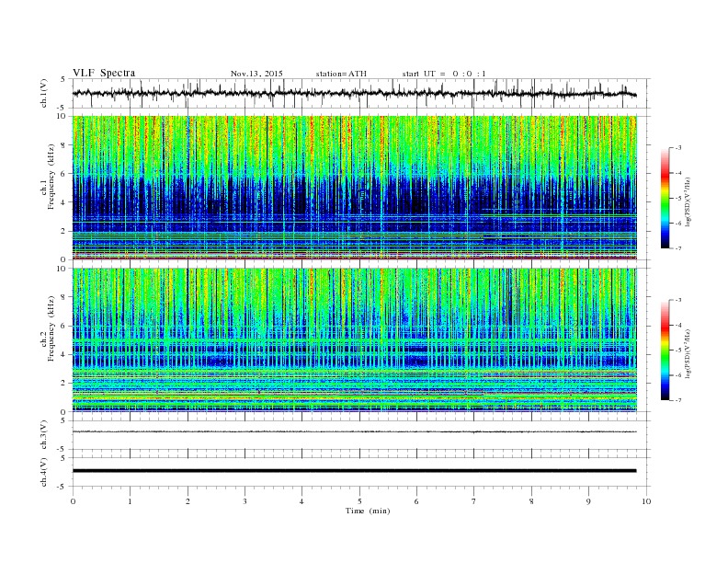Click the "0" label on the time axis
728x563 pixels.
tap(73, 501)
